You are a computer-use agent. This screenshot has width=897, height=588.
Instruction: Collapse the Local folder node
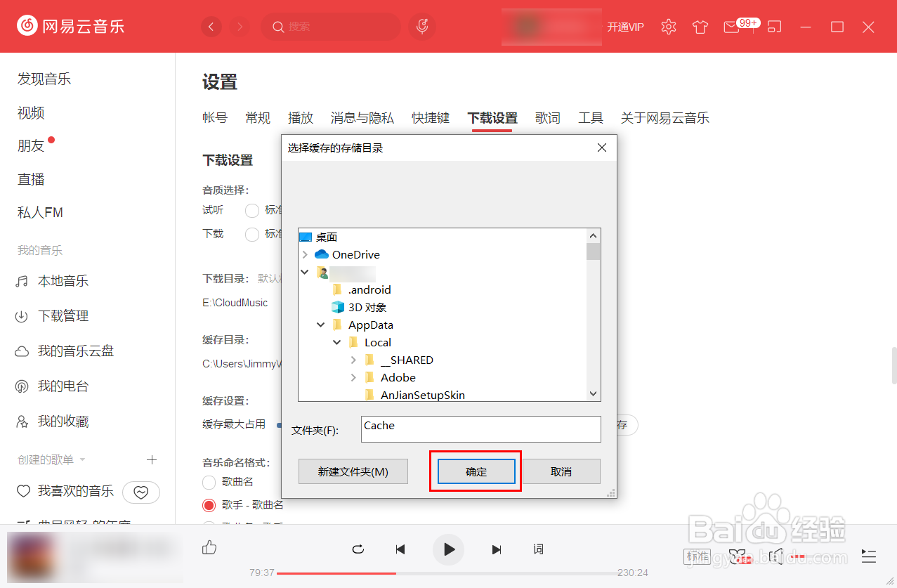pyautogui.click(x=337, y=342)
